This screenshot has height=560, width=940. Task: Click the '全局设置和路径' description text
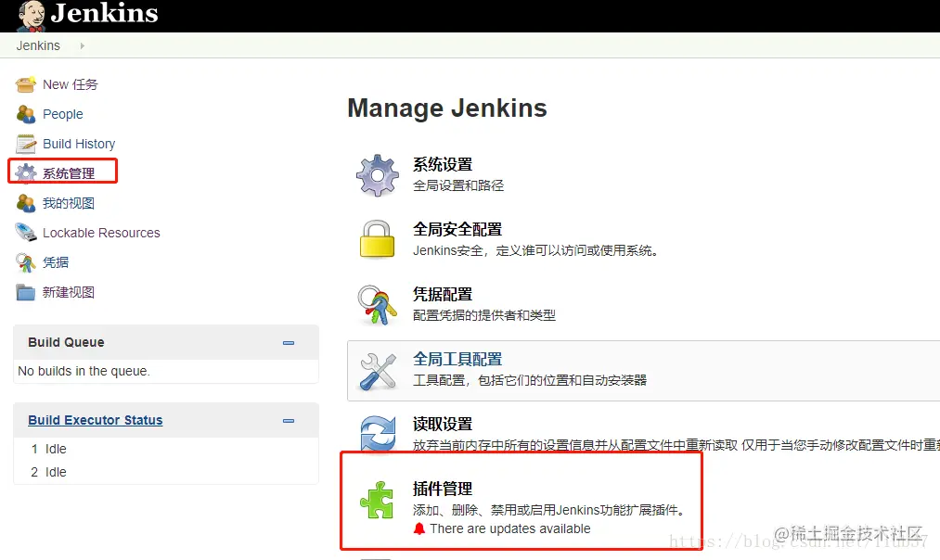coord(458,185)
